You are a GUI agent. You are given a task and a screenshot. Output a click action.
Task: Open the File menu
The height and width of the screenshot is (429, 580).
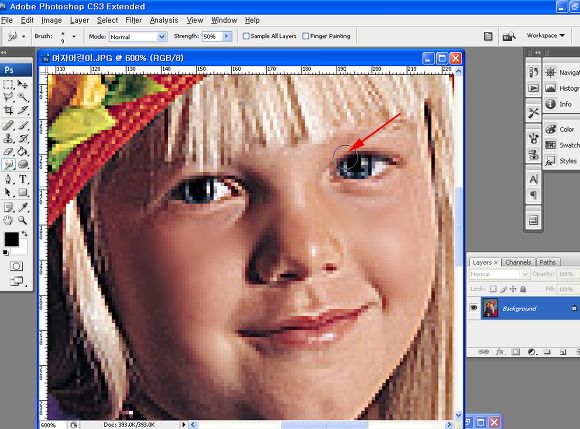(7, 20)
